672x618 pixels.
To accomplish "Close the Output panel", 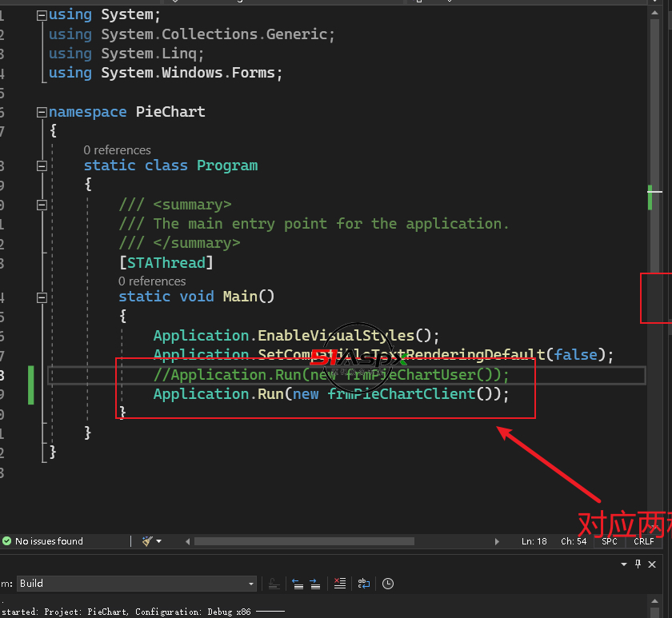I will click(654, 564).
